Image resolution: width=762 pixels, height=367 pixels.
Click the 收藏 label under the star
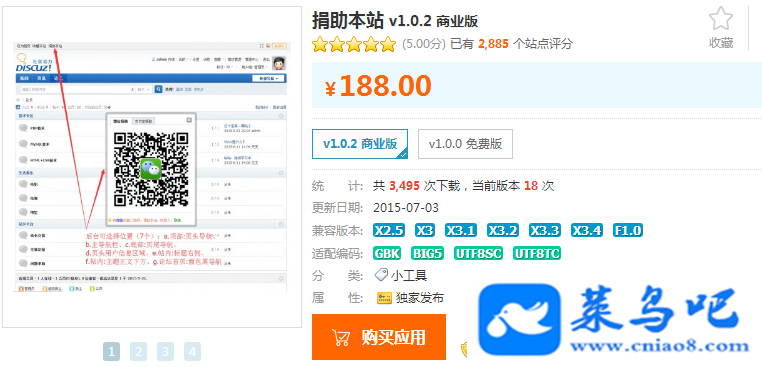[721, 43]
